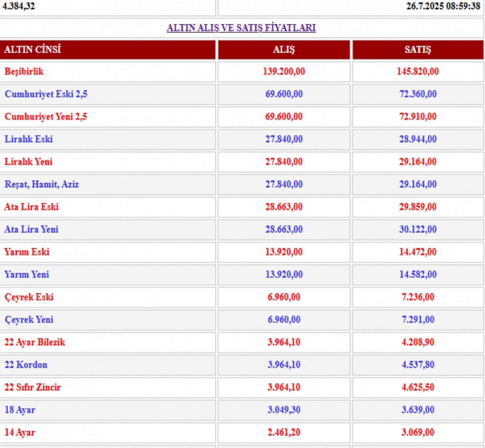Click the date and time stamp 26.7.2025
485x448 pixels.
click(x=443, y=6)
